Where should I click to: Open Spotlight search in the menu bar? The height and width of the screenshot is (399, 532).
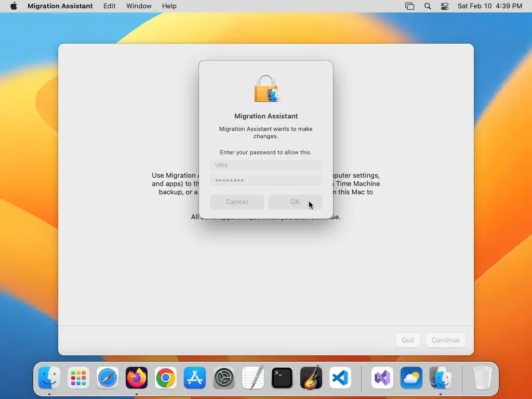pyautogui.click(x=428, y=6)
